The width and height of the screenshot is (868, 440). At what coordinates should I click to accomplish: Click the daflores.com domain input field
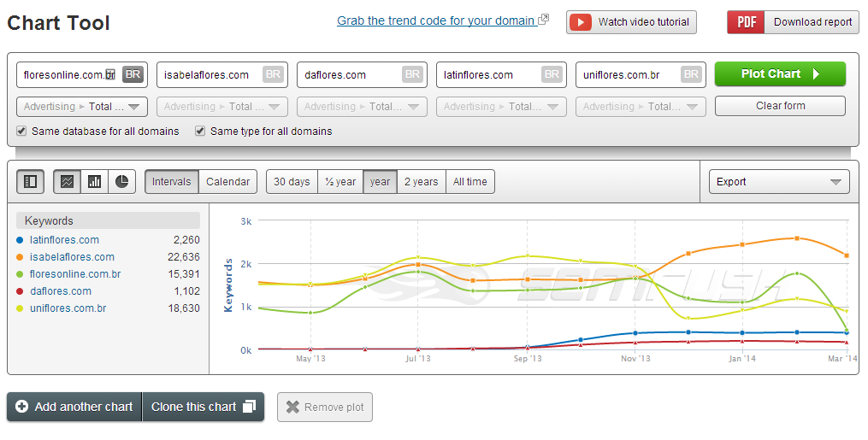coord(351,75)
